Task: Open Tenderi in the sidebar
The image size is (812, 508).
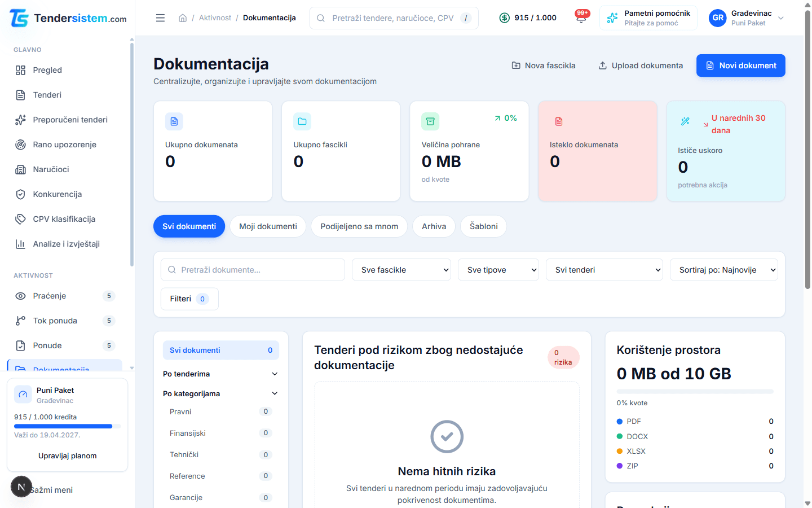Action: tap(67, 95)
